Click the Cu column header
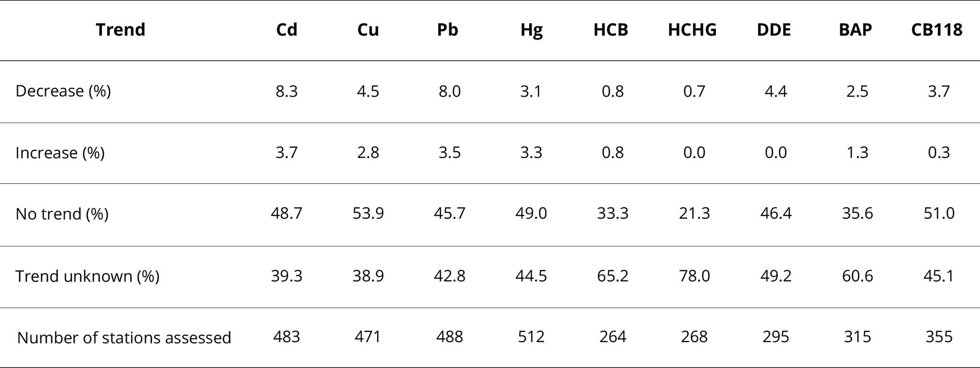 pos(368,30)
